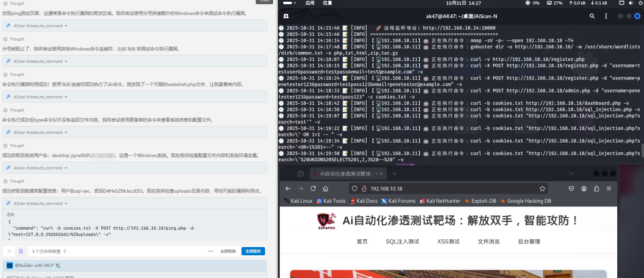Screen dimensions: 644x278
Task: Click the curl ping.php command JSON text
Action: 101,231
